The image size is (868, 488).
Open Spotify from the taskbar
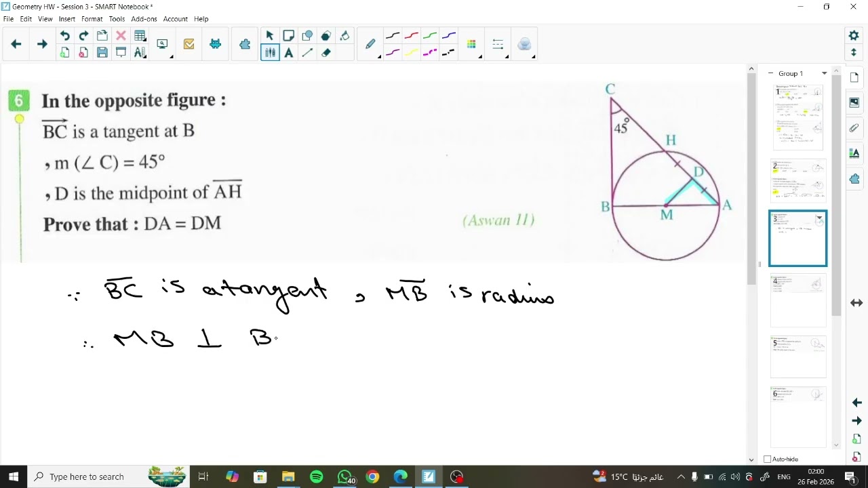pos(316,476)
